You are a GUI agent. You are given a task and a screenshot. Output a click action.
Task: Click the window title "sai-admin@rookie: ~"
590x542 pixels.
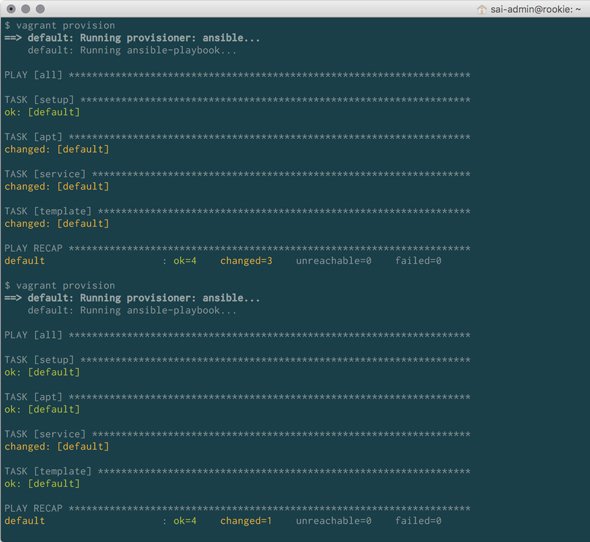(x=535, y=9)
